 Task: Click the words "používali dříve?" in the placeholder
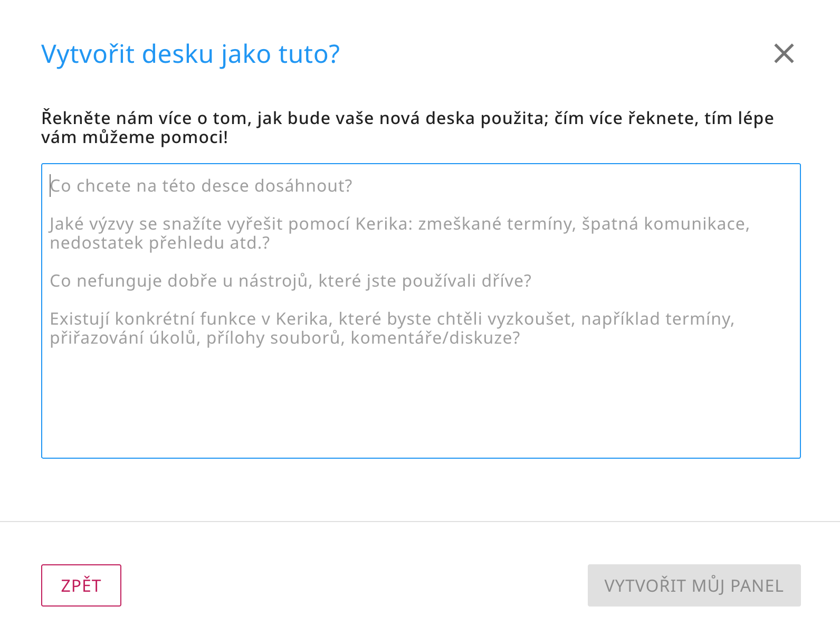(x=466, y=281)
